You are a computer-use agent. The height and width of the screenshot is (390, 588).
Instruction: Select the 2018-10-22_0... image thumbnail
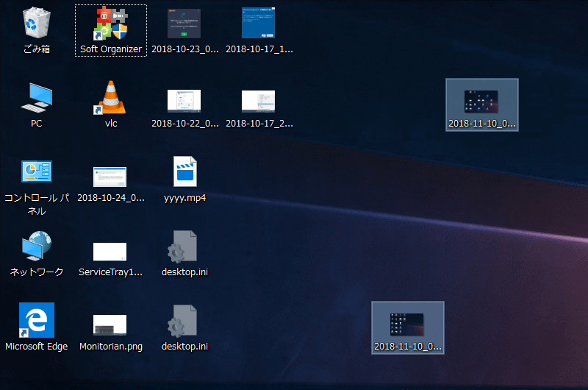(x=184, y=102)
